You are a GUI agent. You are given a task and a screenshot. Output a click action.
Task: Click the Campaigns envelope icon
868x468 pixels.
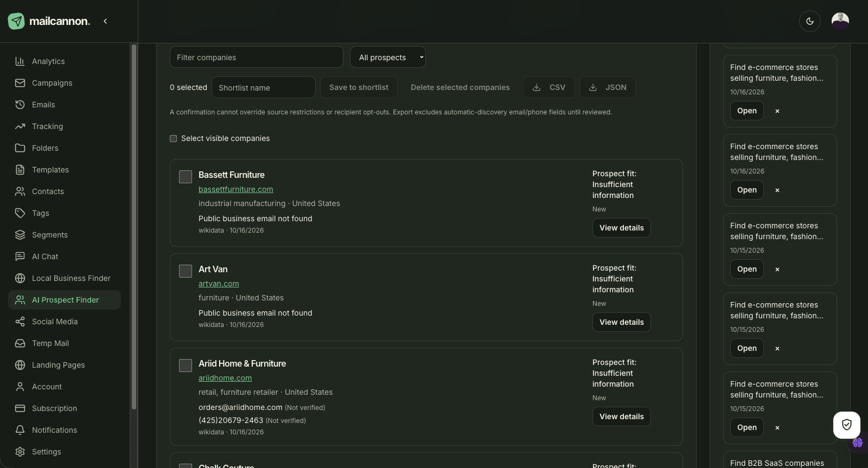pos(20,83)
